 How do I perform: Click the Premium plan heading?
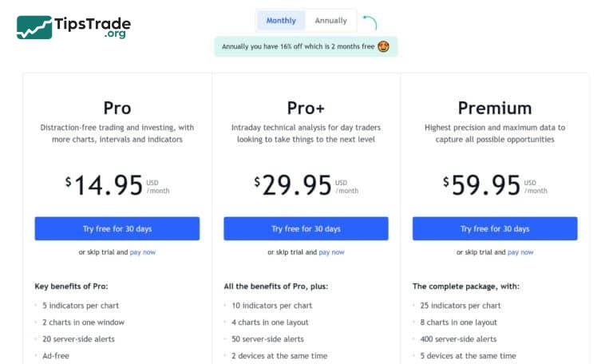click(495, 108)
